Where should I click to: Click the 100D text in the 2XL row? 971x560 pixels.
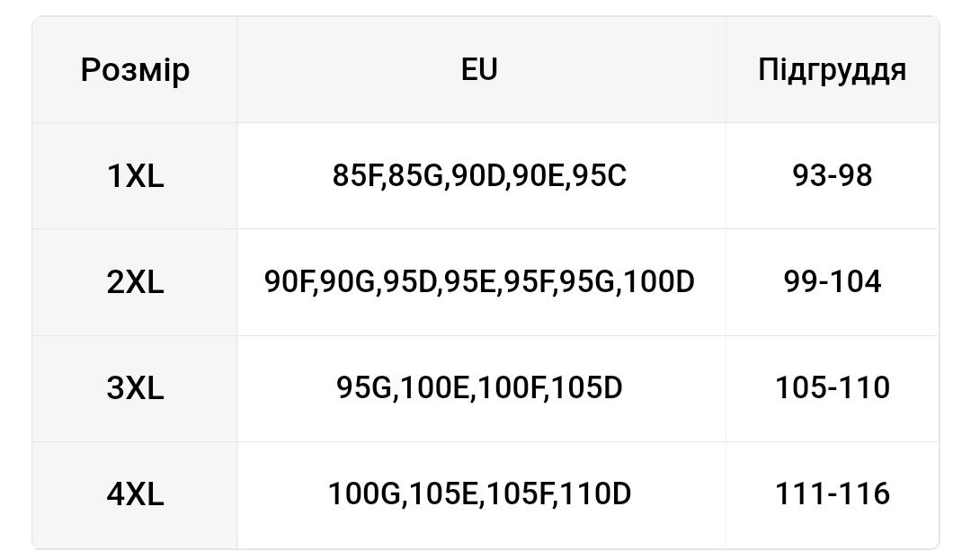click(x=659, y=282)
